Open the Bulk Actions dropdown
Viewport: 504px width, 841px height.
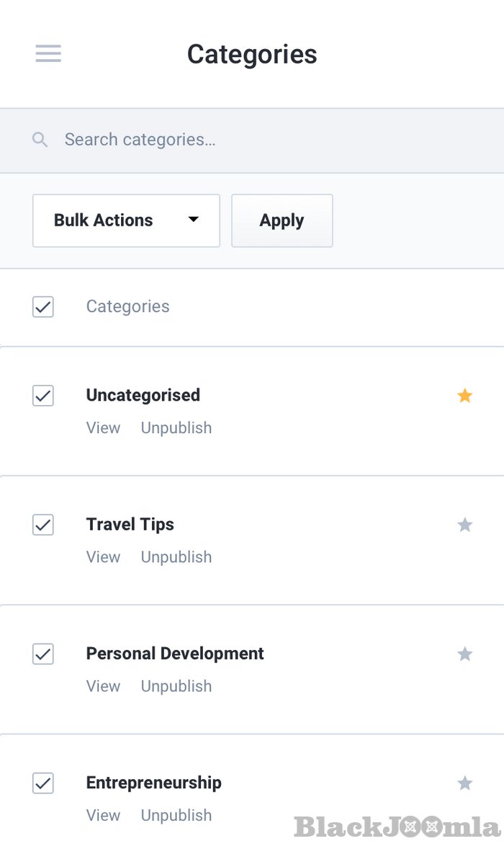pyautogui.click(x=126, y=221)
